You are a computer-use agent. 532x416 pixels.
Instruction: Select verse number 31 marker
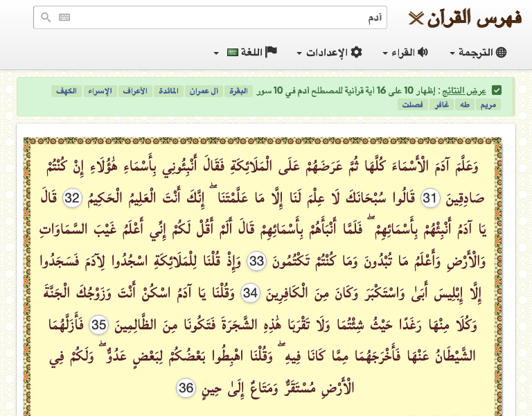[x=431, y=198]
